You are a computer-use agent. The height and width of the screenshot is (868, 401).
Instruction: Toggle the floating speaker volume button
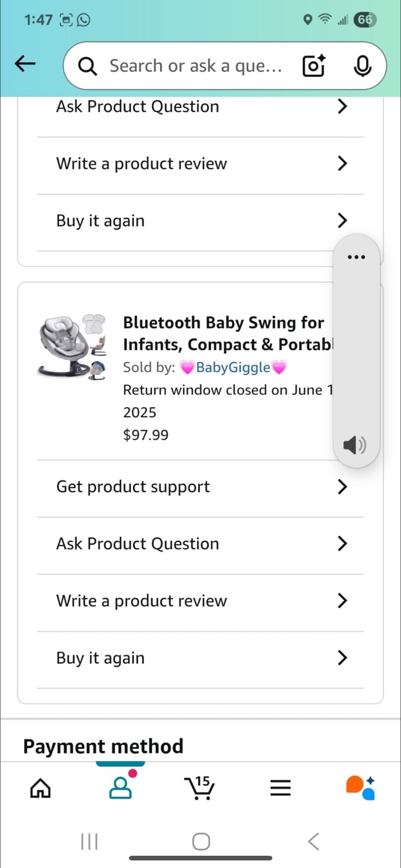click(355, 445)
